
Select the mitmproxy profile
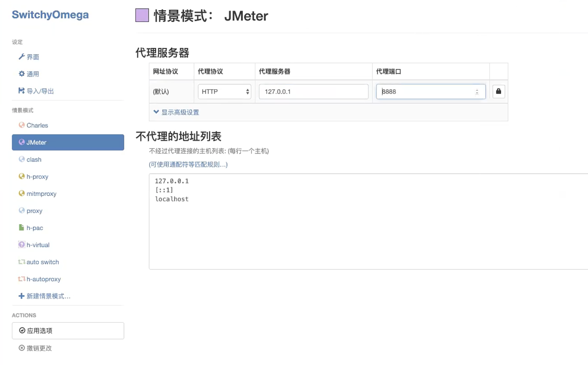pyautogui.click(x=68, y=194)
